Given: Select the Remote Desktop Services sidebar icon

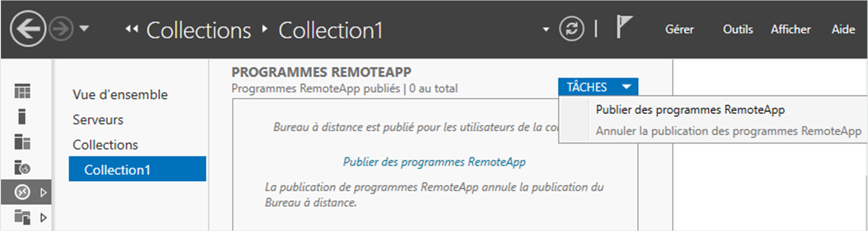Looking at the screenshot, I should click(x=22, y=192).
